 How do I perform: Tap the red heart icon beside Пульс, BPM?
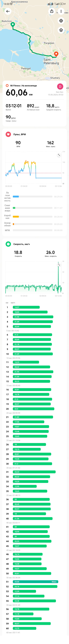[8, 134]
